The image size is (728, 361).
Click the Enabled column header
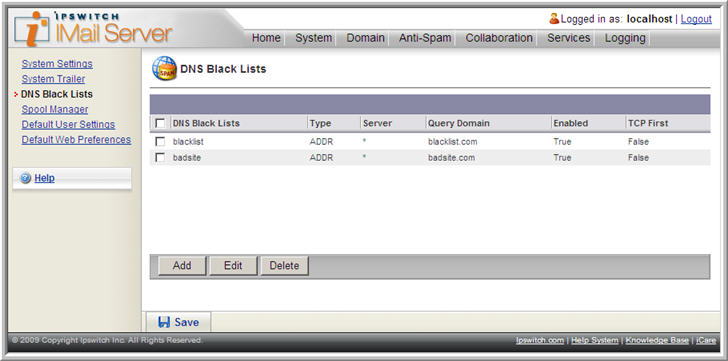(x=571, y=123)
